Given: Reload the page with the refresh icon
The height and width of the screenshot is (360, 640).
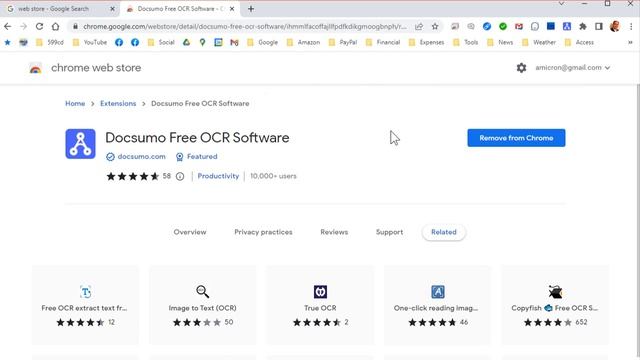Looking at the screenshot, I should [x=39, y=27].
